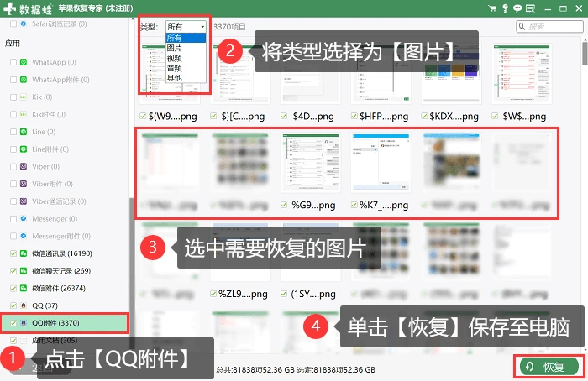Open thumbnail above $W$...png
588x381 pixels.
(x=522, y=73)
